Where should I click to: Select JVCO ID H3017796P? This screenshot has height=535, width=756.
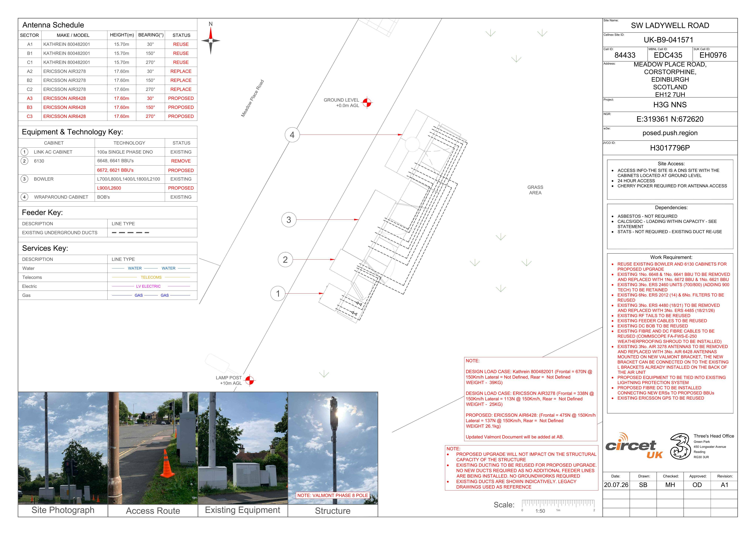[x=670, y=148]
